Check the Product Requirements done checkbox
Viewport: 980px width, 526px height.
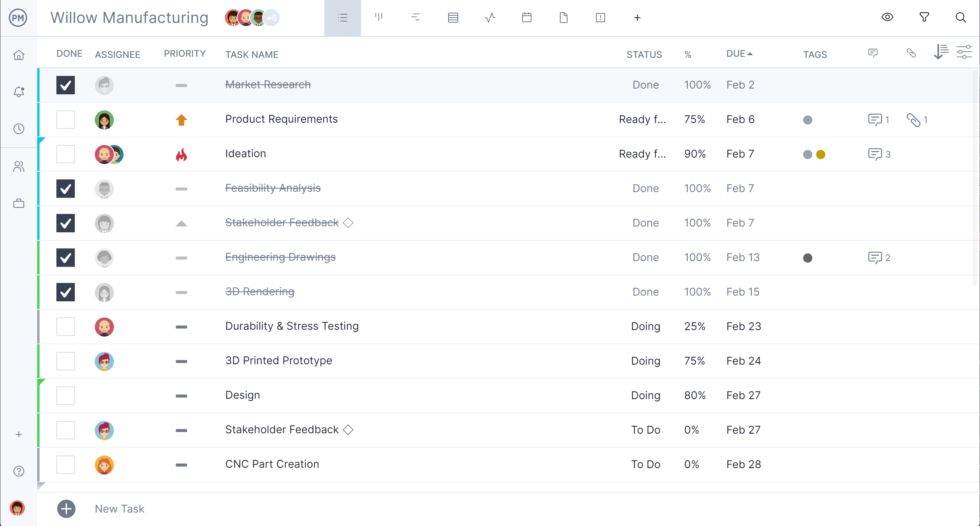tap(66, 119)
